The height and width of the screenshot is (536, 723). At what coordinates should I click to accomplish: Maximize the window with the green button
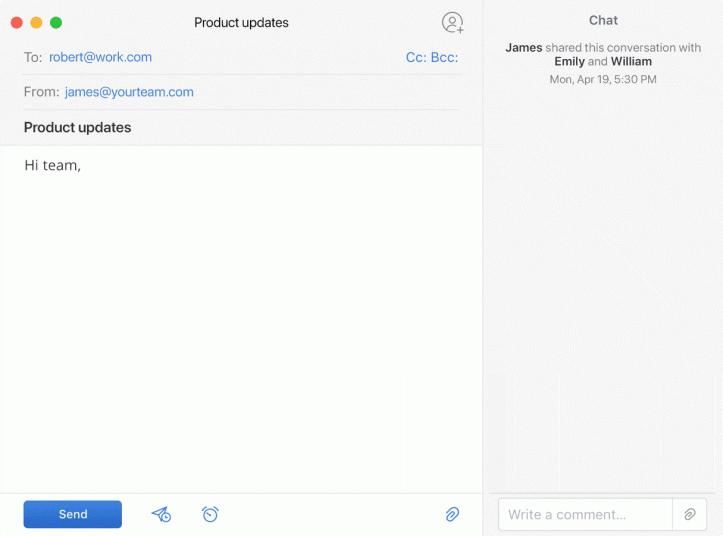coord(56,22)
